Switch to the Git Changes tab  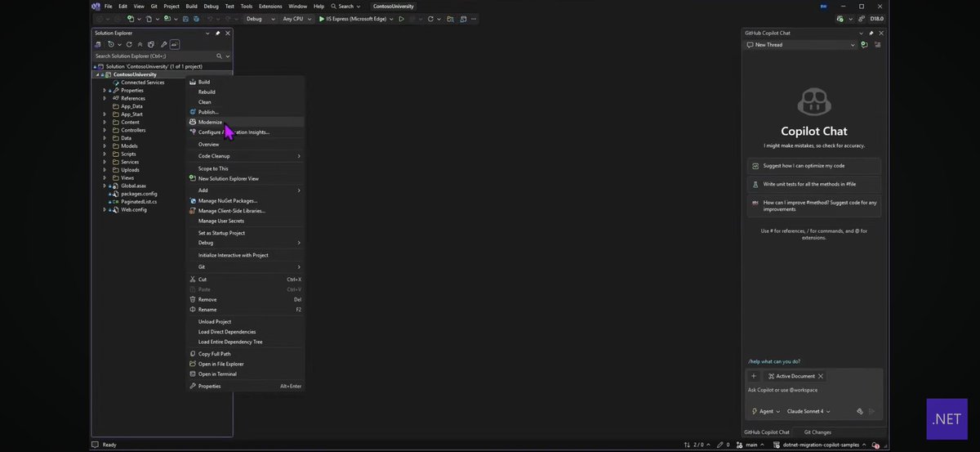coord(817,432)
